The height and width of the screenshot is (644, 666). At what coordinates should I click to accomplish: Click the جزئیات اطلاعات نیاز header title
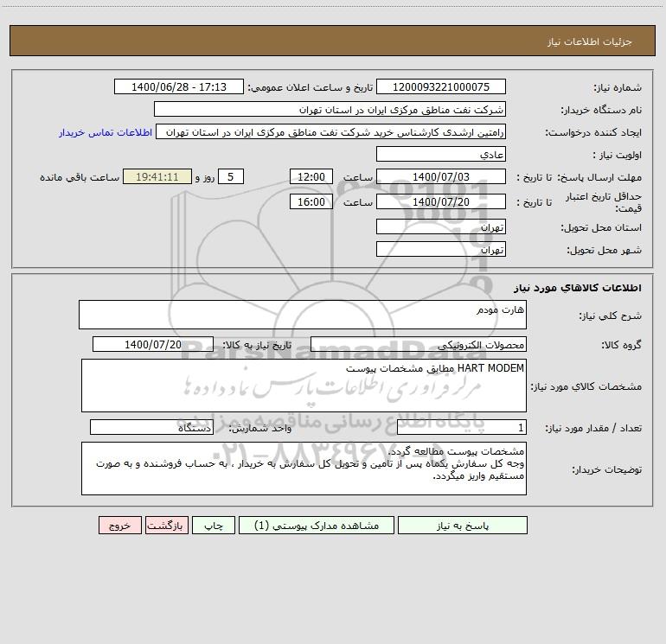[589, 41]
